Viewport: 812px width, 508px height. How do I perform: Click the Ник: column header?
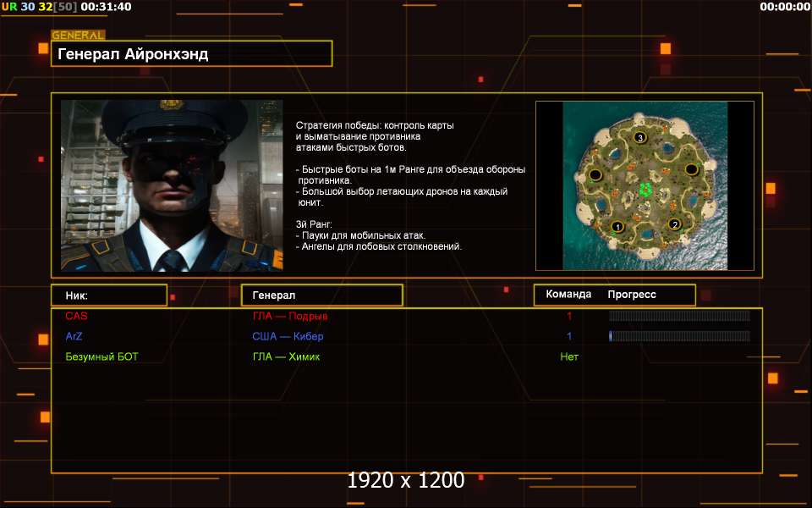pyautogui.click(x=109, y=295)
